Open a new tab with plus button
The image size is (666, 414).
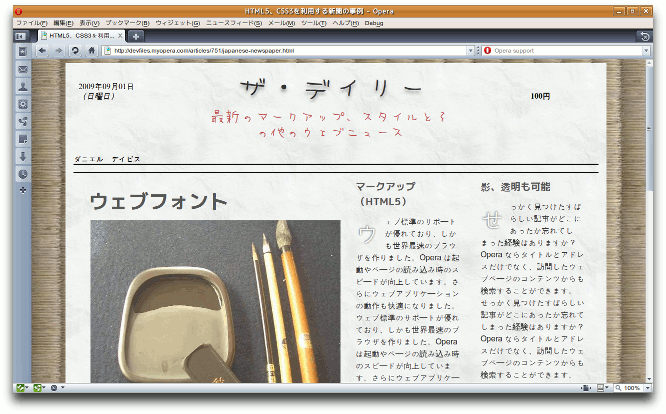(135, 37)
